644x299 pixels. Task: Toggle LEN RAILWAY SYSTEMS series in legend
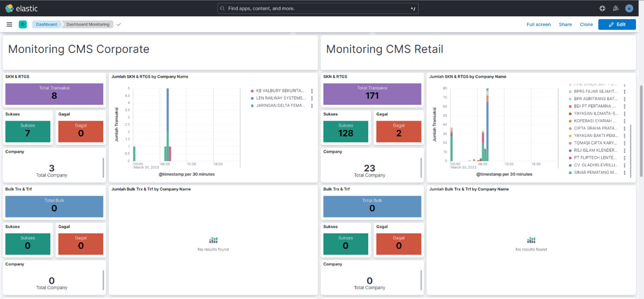point(280,98)
